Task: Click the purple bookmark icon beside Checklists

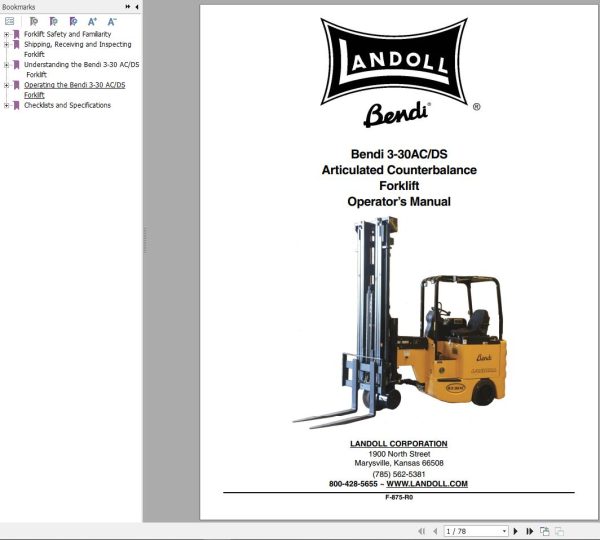Action: coord(16,105)
